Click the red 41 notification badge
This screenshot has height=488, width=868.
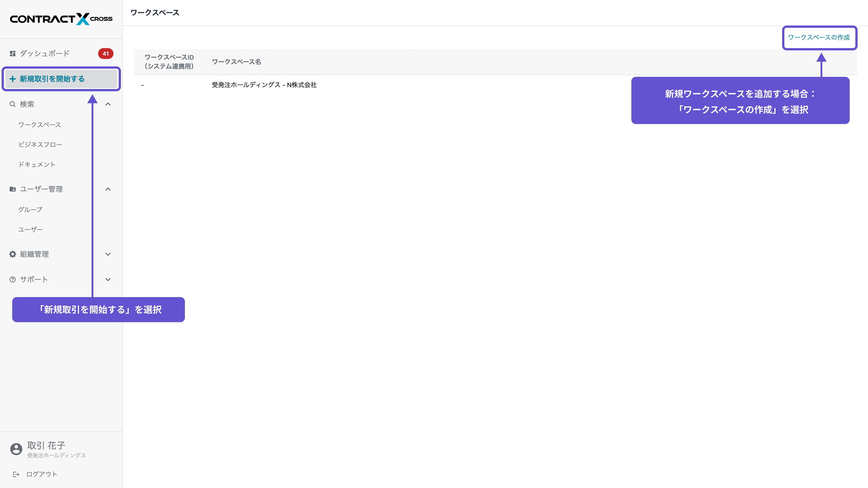106,54
